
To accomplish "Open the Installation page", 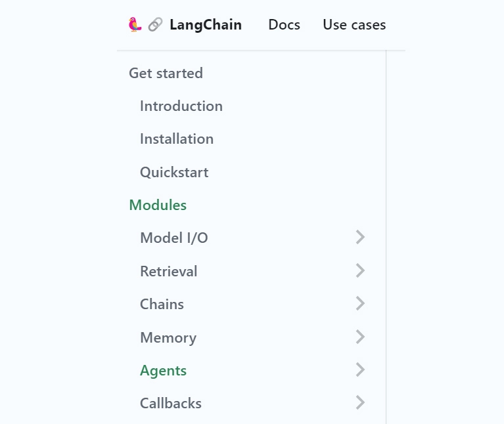I will click(176, 138).
